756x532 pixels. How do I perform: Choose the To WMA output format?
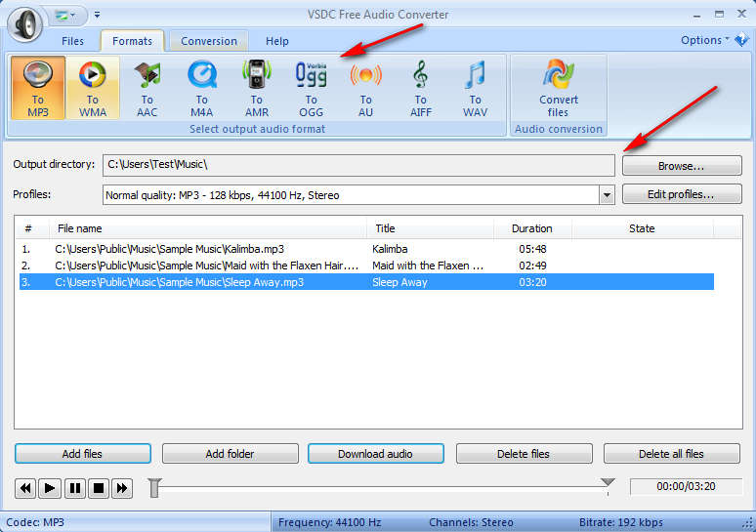93,88
